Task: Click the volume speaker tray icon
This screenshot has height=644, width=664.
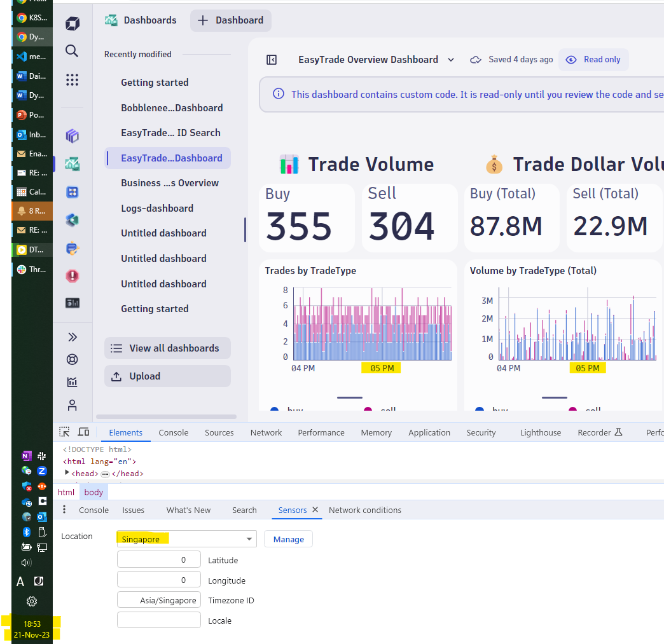Action: click(x=26, y=563)
